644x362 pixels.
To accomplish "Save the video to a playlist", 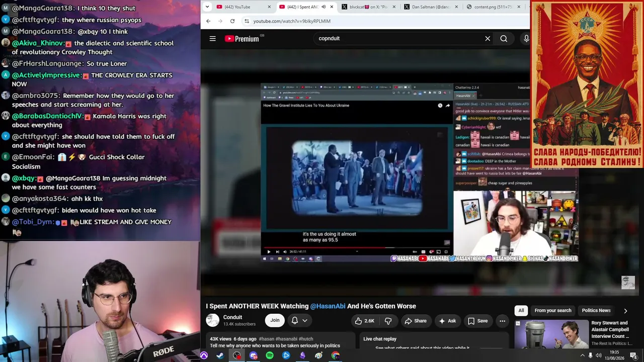I will coord(477,321).
